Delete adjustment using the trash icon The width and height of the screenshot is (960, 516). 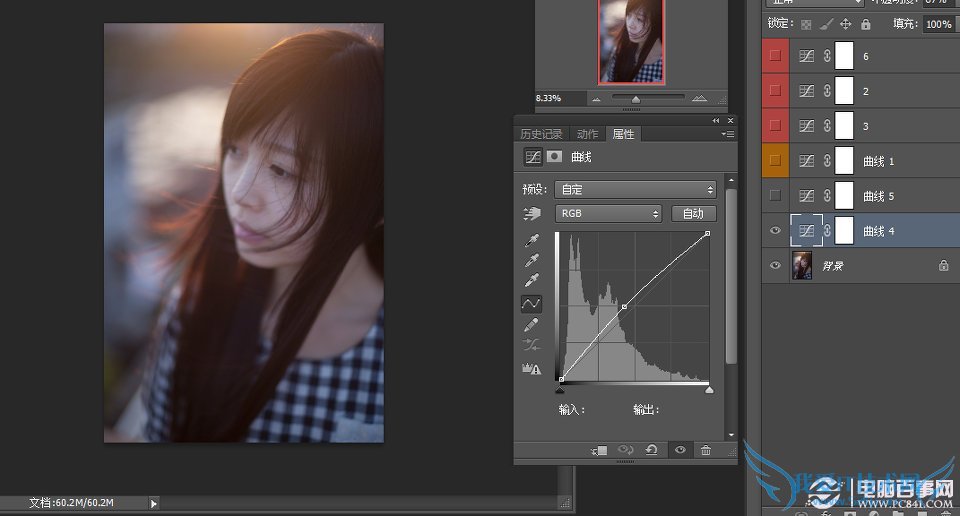tap(706, 451)
